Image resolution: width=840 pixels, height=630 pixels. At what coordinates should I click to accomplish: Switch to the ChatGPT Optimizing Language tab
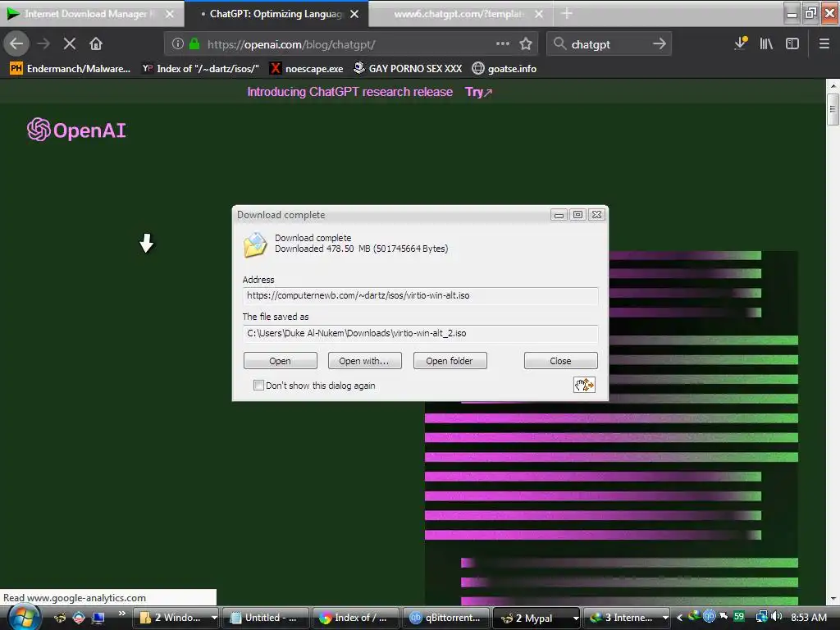click(276, 14)
